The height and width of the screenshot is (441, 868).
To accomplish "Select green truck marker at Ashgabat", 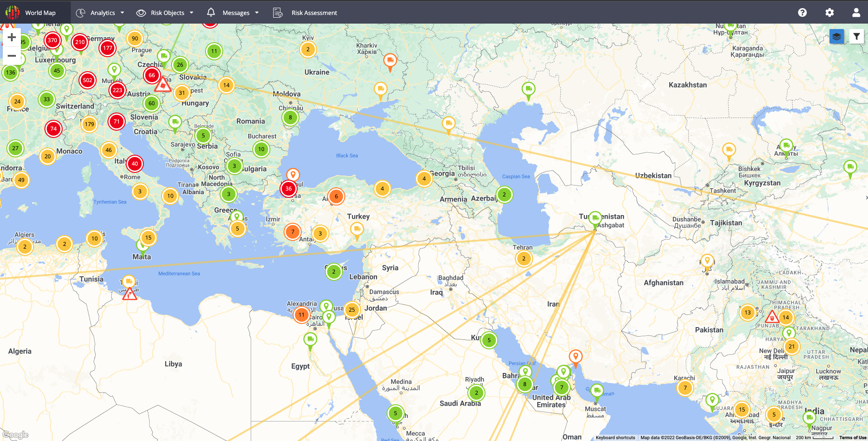I will 595,219.
